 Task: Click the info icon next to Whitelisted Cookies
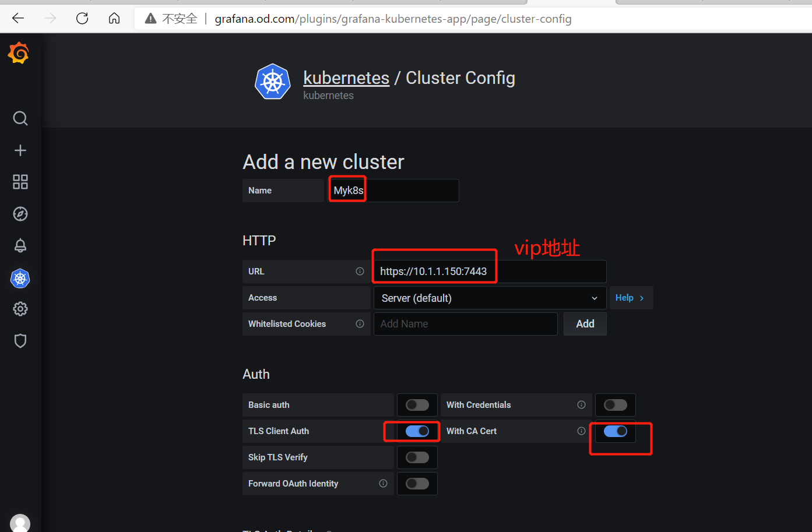tap(360, 324)
